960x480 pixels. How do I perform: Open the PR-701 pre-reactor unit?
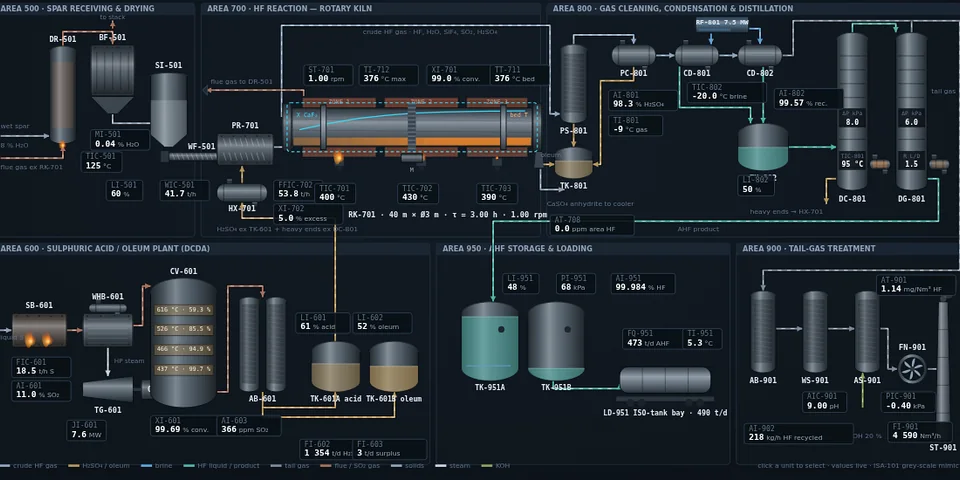click(x=245, y=149)
